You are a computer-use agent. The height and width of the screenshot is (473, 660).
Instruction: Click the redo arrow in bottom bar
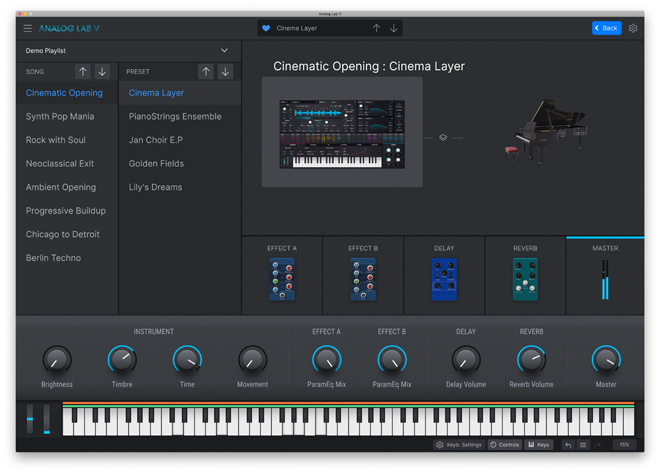coord(598,445)
